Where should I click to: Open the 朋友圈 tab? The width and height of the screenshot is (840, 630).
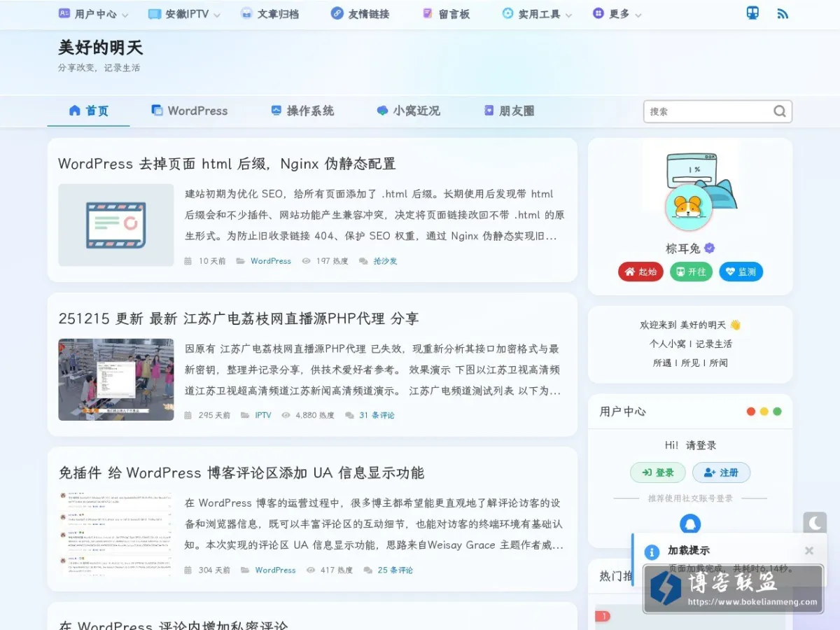pos(509,111)
